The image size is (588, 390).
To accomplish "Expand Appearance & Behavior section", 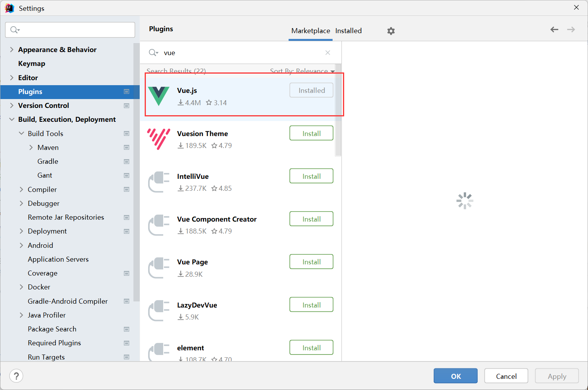I will [12, 50].
